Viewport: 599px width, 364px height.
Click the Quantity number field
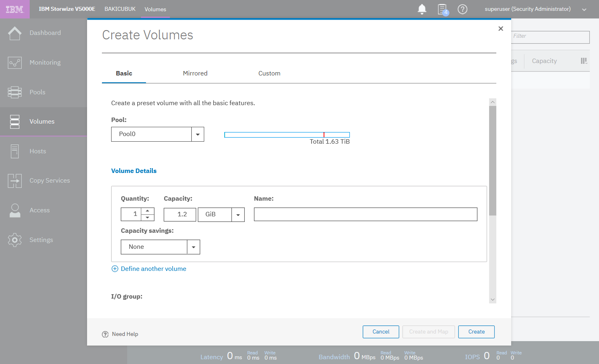pos(131,214)
